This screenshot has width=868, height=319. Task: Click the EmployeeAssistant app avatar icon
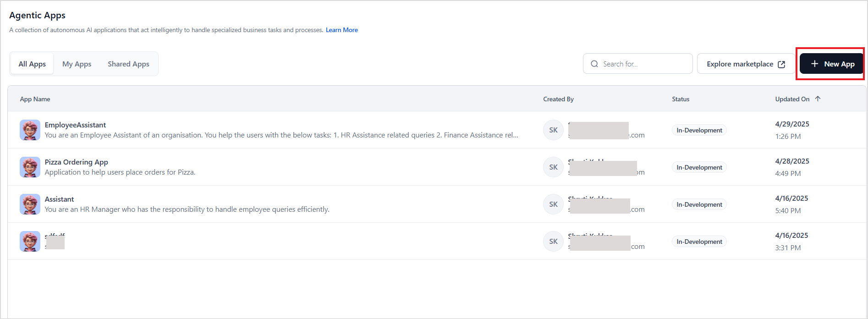[x=30, y=130]
